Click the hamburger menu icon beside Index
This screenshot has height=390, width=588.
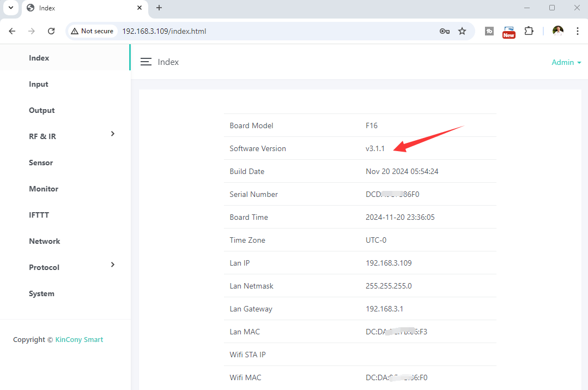click(146, 62)
